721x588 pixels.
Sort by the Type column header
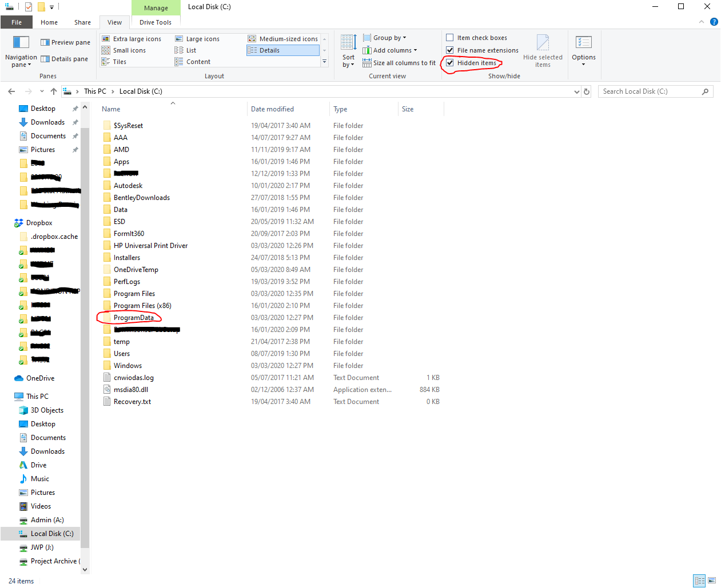(x=364, y=109)
